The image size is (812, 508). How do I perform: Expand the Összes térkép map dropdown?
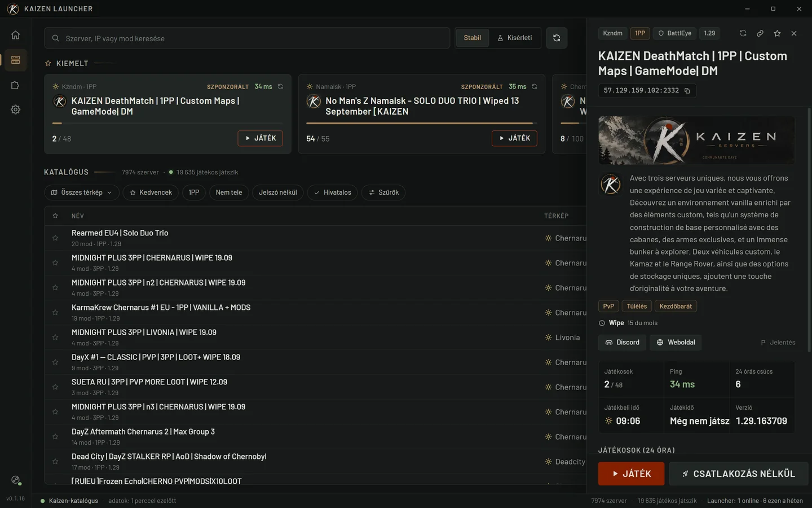[x=82, y=192]
